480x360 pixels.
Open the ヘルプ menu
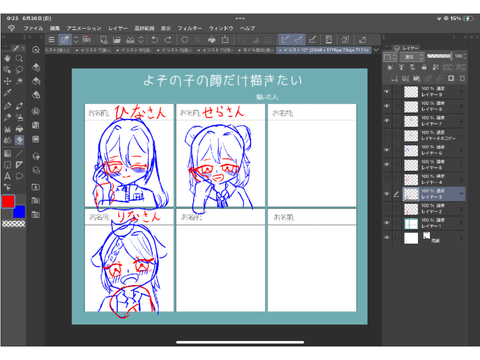click(x=248, y=28)
